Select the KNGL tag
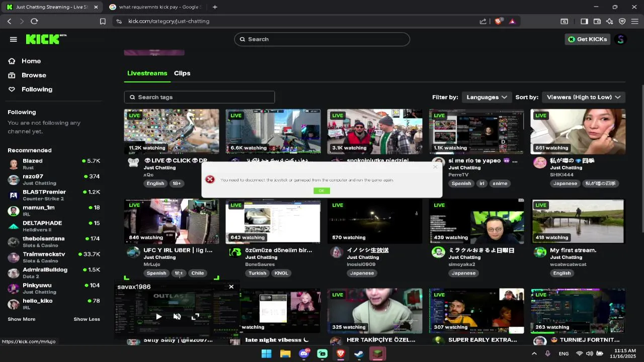The height and width of the screenshot is (362, 644). click(281, 273)
